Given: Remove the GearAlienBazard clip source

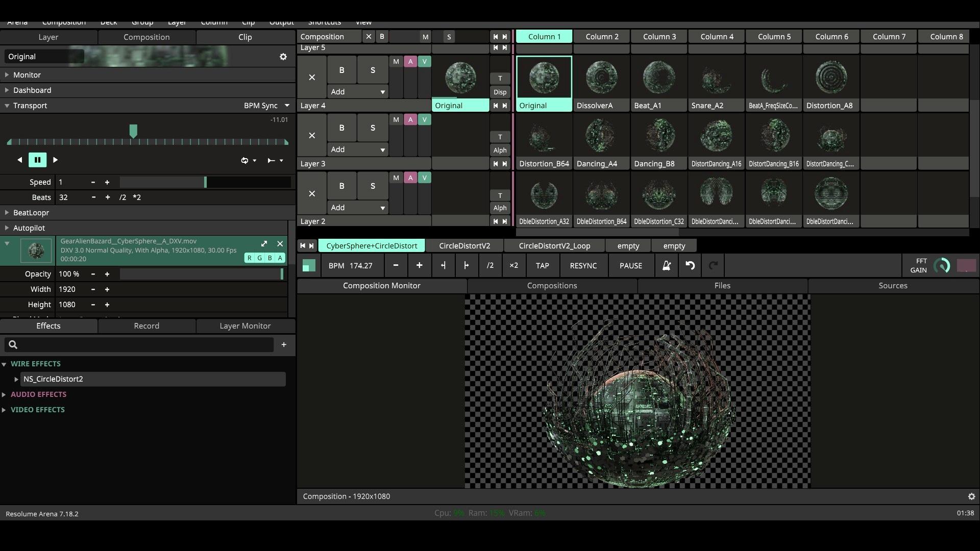Looking at the screenshot, I should click(280, 244).
